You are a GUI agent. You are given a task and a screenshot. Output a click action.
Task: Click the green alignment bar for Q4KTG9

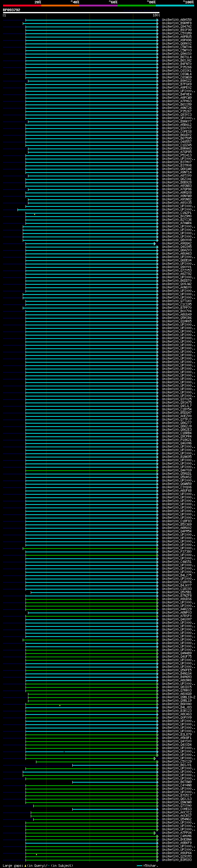(92, 470)
